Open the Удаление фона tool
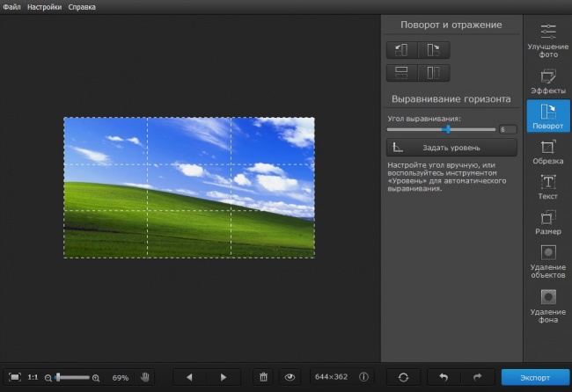This screenshot has height=392, width=572. (548, 306)
